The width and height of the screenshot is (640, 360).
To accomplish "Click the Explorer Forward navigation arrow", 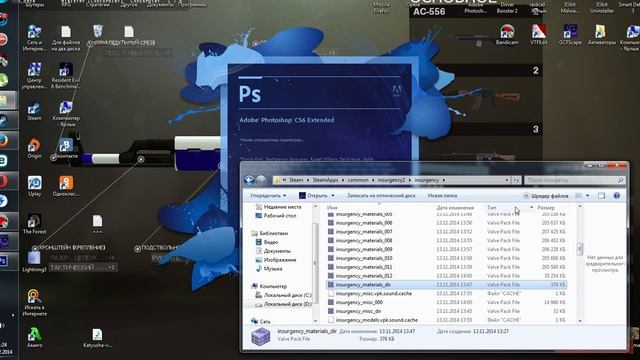I will (261, 180).
